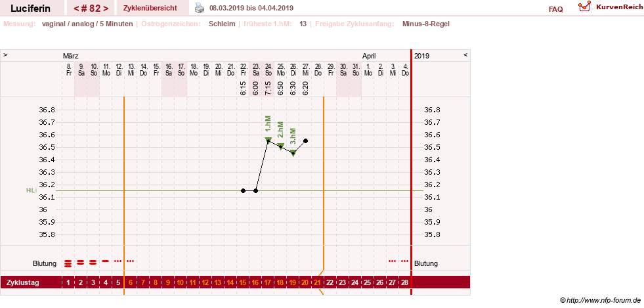This screenshot has height=308, width=644.
Task: Click measurement time 6:15
Action: pyautogui.click(x=243, y=88)
